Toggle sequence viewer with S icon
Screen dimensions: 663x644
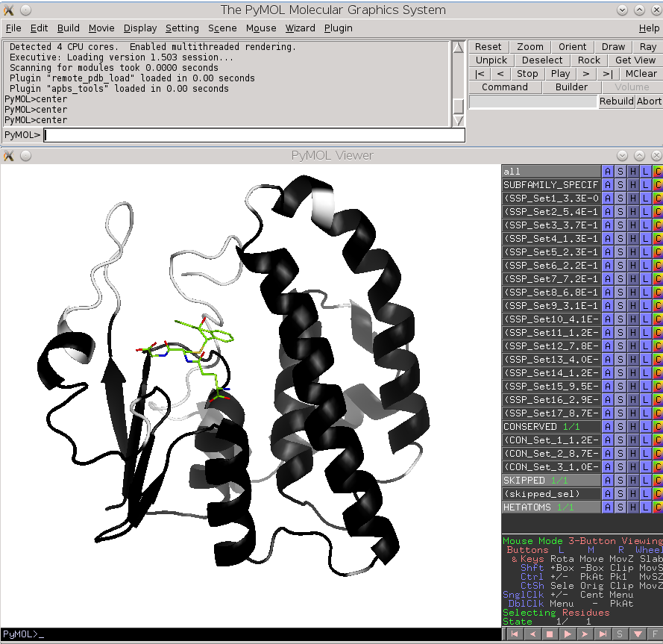click(x=620, y=634)
